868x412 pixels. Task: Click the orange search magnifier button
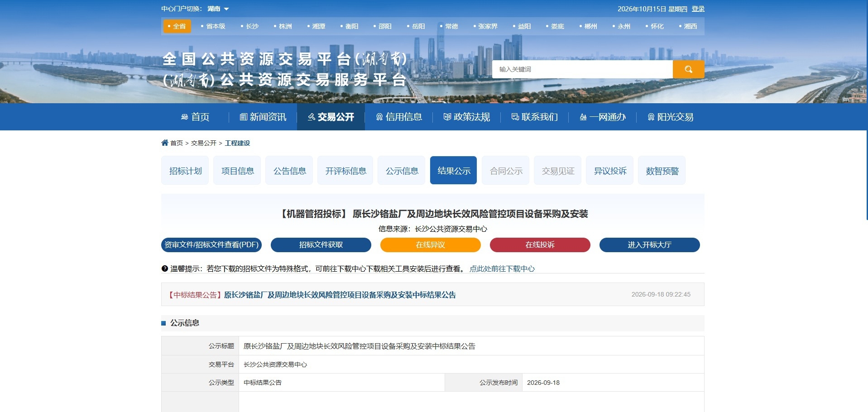(688, 69)
